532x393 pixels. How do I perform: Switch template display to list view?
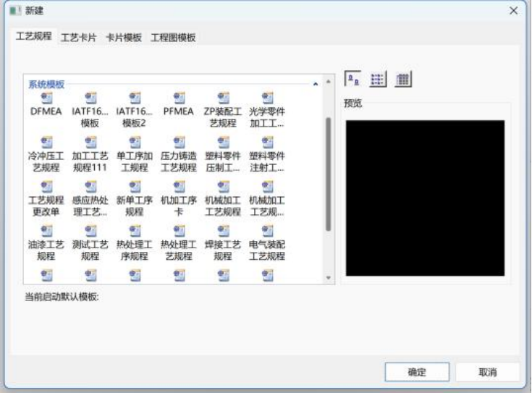point(378,79)
